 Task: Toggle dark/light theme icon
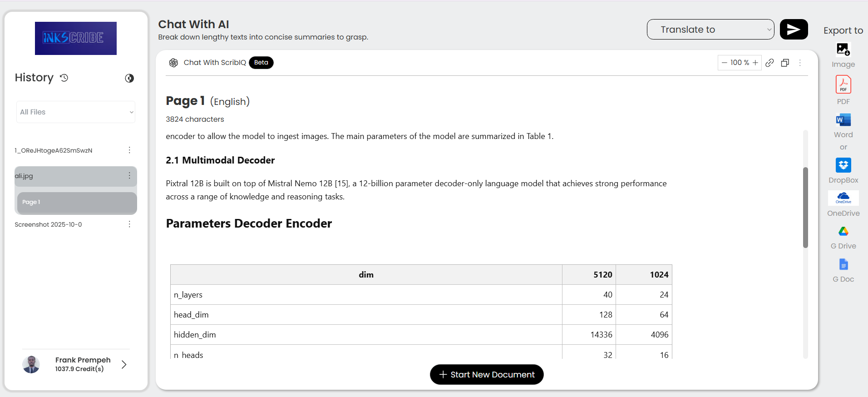[129, 78]
